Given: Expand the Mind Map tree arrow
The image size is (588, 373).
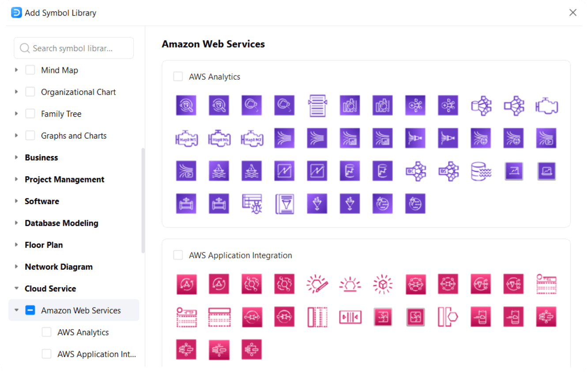Looking at the screenshot, I should click(x=16, y=70).
